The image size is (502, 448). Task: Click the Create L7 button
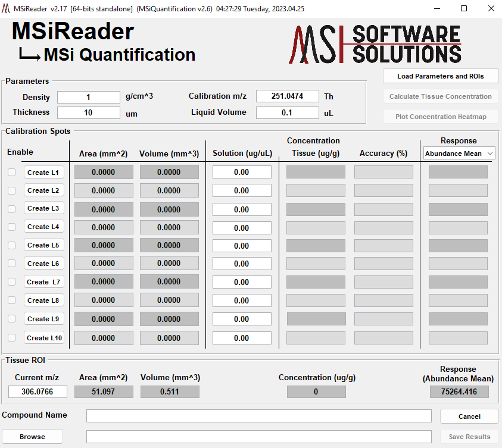44,282
